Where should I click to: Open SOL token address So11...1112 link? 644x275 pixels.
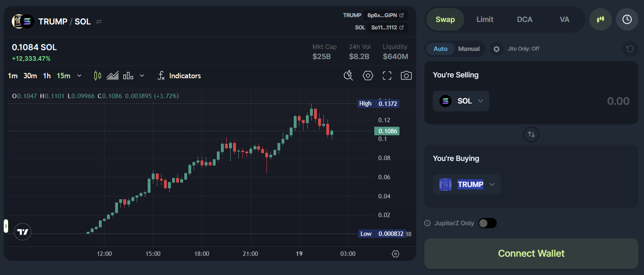(x=387, y=27)
